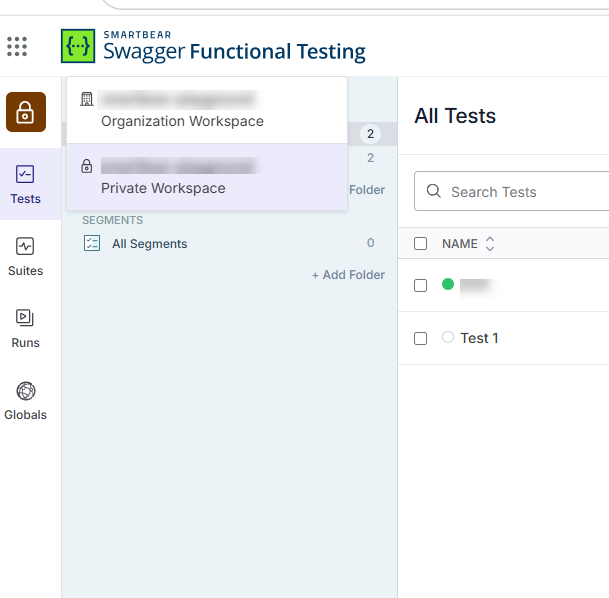
Task: Click the NAME column header
Action: click(460, 244)
